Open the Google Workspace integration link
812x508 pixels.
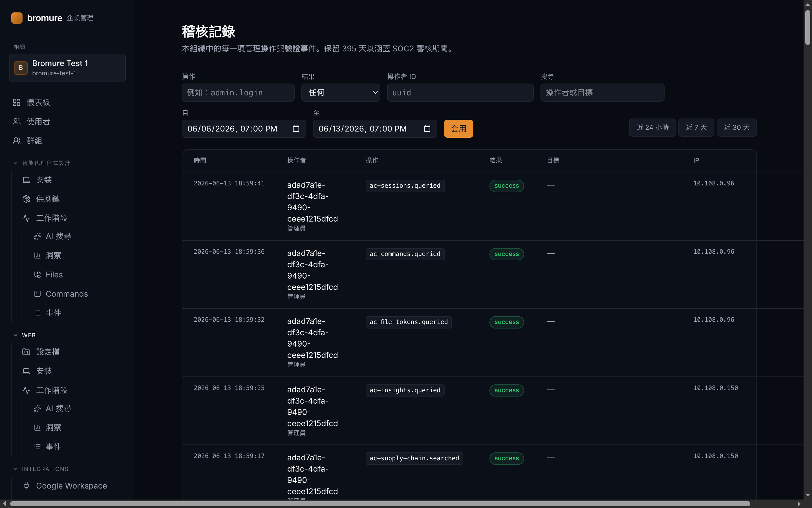71,485
